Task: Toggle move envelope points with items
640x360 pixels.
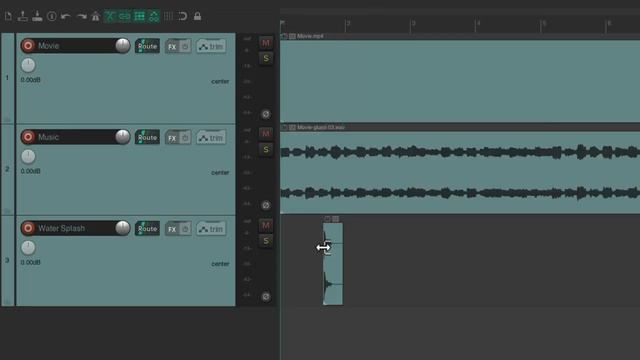Action: pyautogui.click(x=154, y=16)
